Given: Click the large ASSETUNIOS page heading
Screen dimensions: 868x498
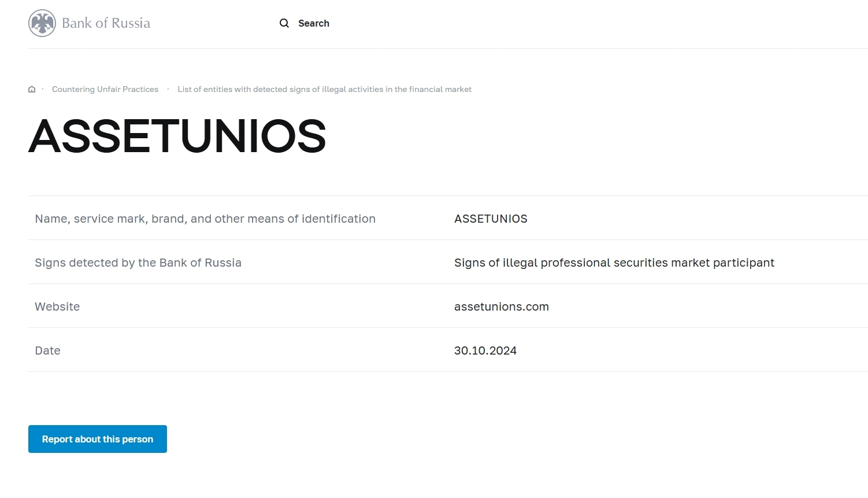Looking at the screenshot, I should [177, 137].
